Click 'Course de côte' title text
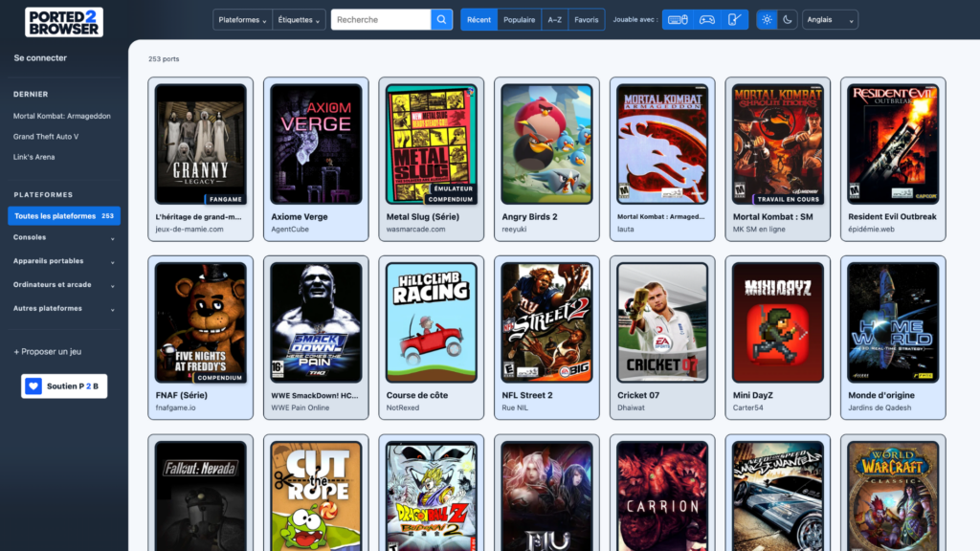980x551 pixels. point(417,395)
